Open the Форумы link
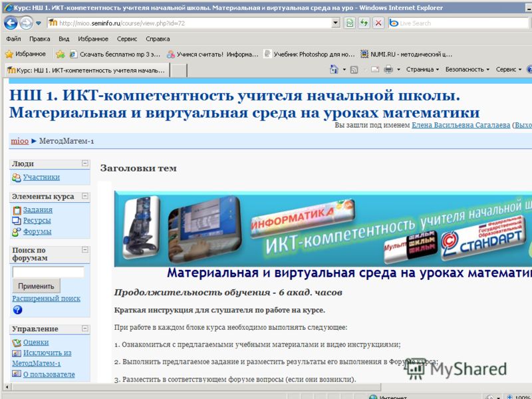 point(37,231)
